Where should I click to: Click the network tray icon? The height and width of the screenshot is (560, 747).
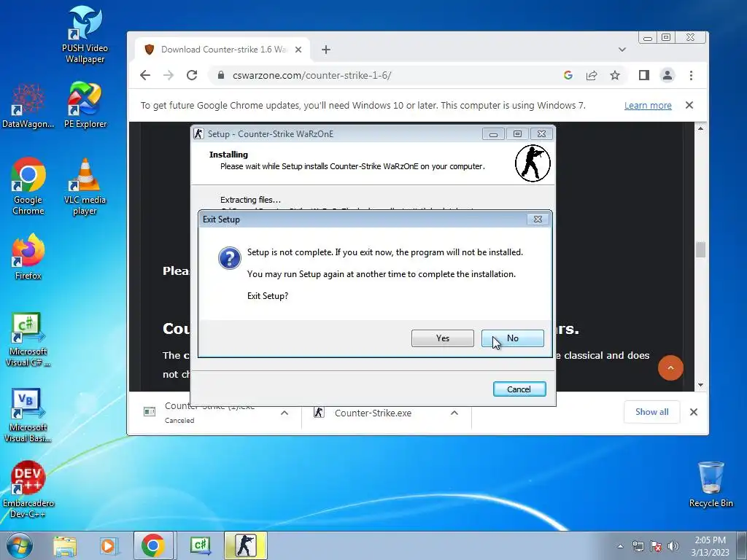[x=638, y=546]
